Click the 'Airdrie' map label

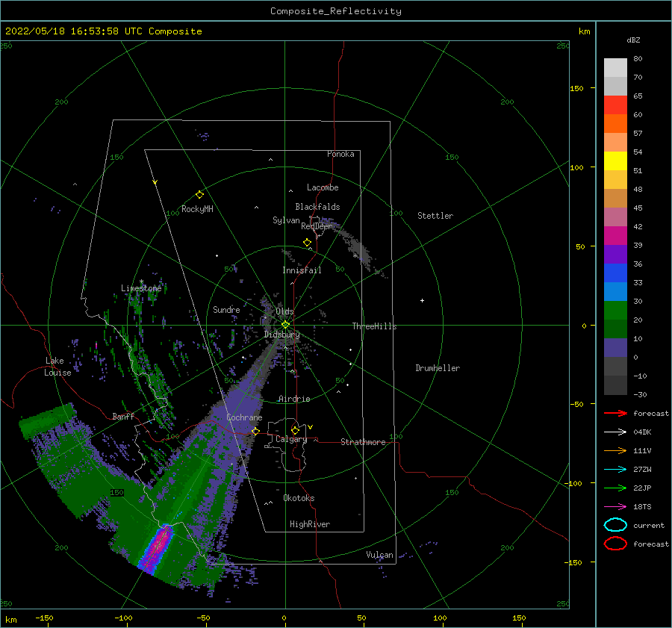point(294,399)
